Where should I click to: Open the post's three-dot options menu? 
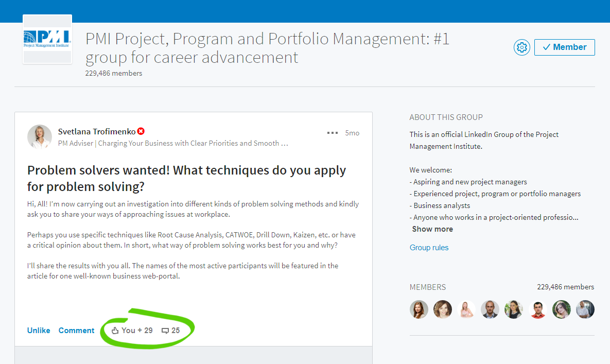(332, 133)
